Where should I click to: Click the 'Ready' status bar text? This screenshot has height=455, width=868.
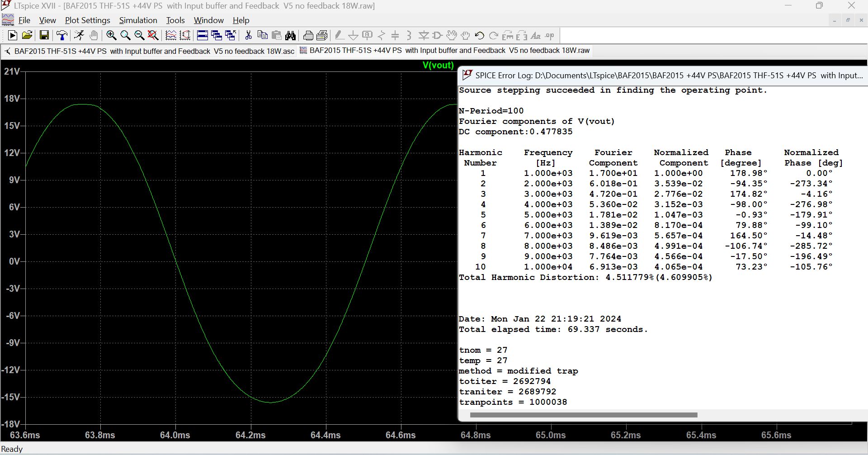(12, 449)
